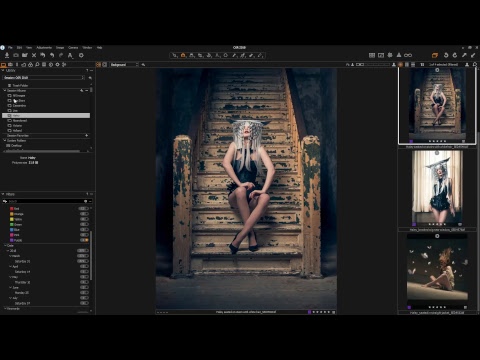Select the window portrait thumbnail

(437, 188)
